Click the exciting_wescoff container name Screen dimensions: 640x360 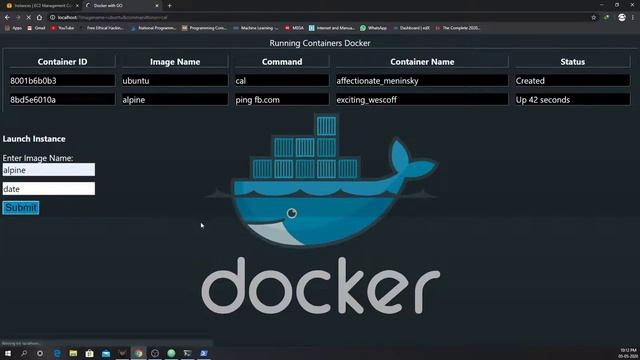point(422,99)
